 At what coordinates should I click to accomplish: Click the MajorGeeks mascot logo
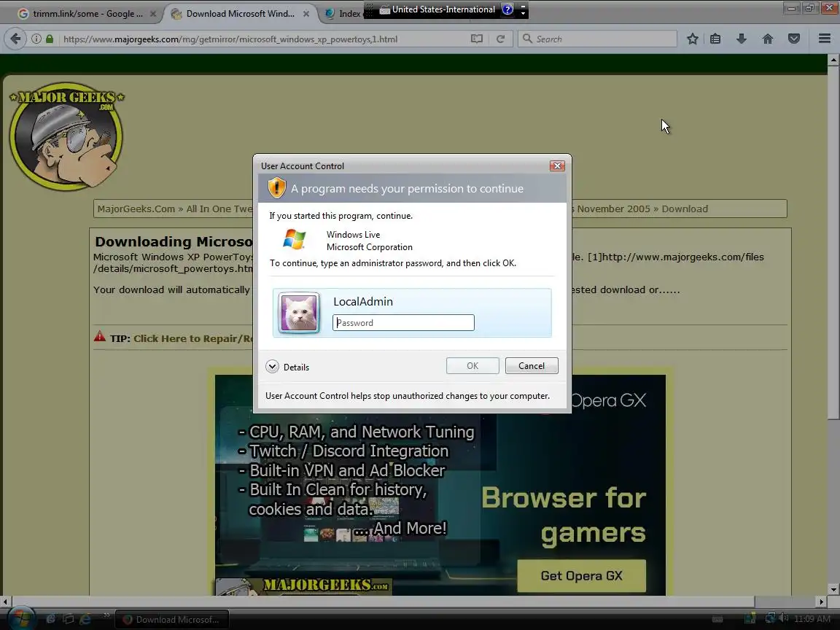[x=66, y=136]
